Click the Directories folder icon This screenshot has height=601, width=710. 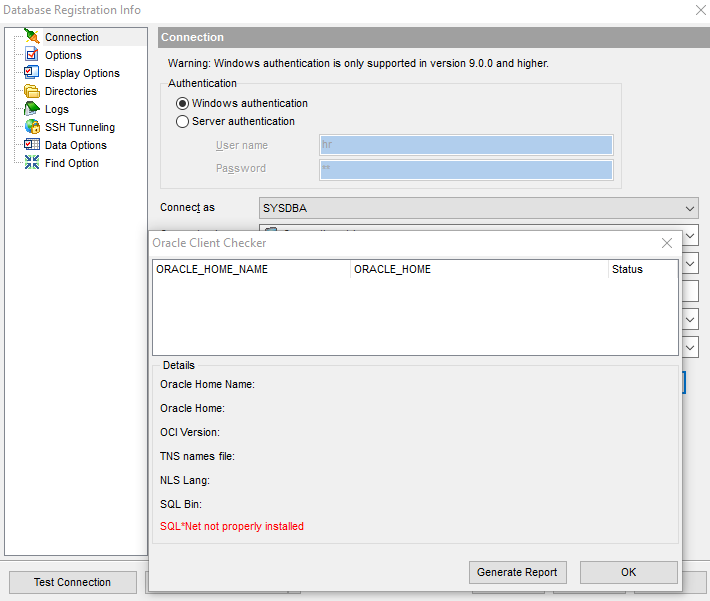[x=32, y=91]
